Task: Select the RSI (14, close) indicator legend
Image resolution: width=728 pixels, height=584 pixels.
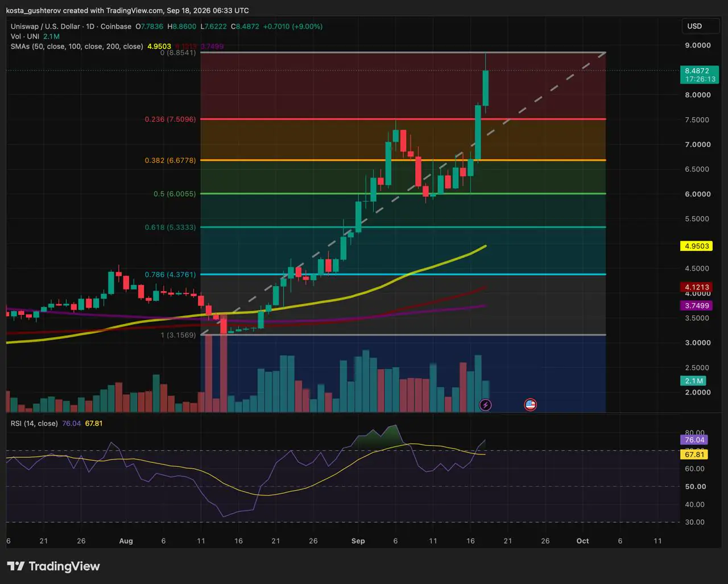Action: pyautogui.click(x=34, y=423)
